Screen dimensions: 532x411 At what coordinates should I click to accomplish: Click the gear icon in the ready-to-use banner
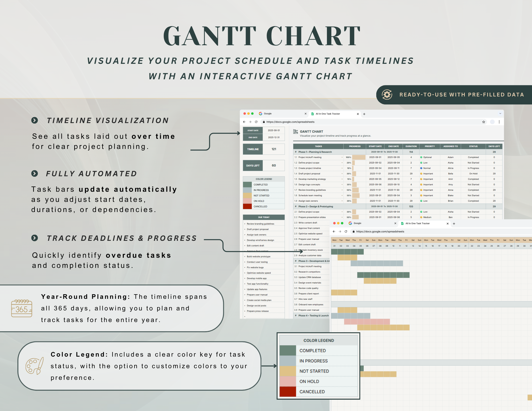pyautogui.click(x=387, y=95)
